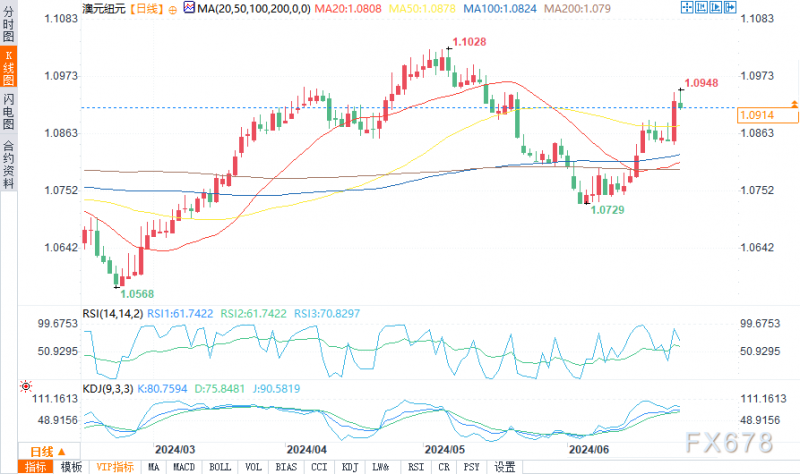
Task: Open the 分时图 time-sharing chart tab
Action: [8, 23]
